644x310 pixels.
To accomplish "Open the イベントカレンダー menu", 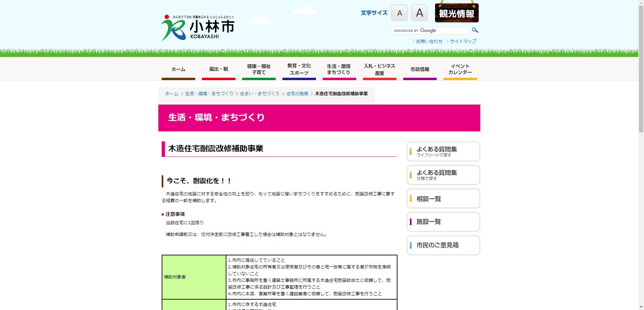I will (x=460, y=69).
